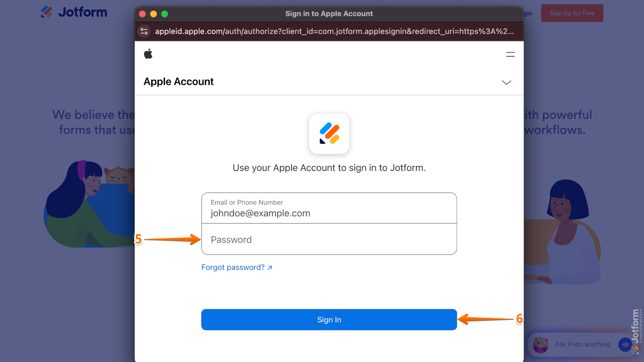Click the Password field
This screenshot has height=362, width=644.
point(329,240)
